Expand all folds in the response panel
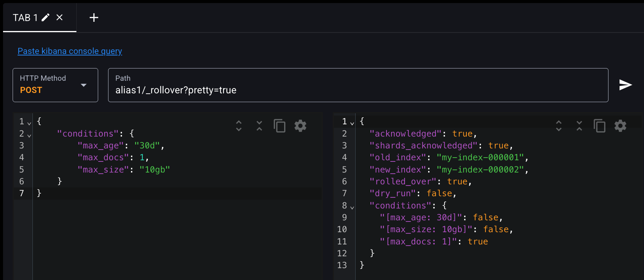Screen dimensions: 644x280 [559, 125]
